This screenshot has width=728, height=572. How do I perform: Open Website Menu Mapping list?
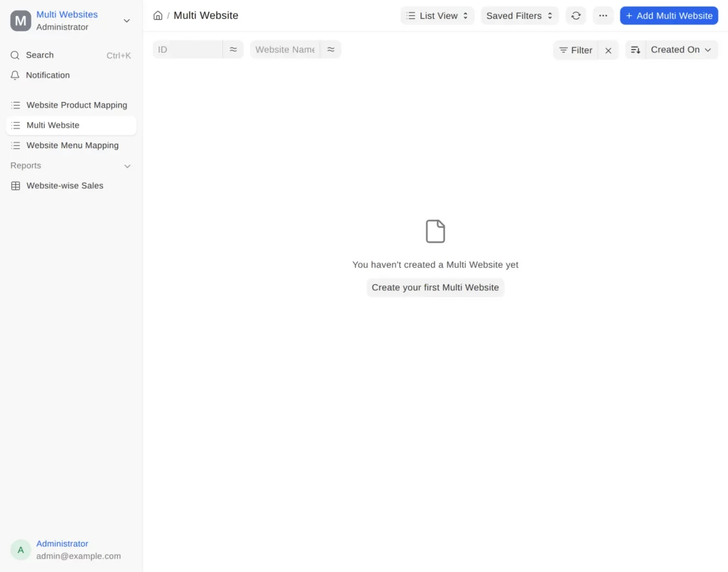(x=71, y=146)
